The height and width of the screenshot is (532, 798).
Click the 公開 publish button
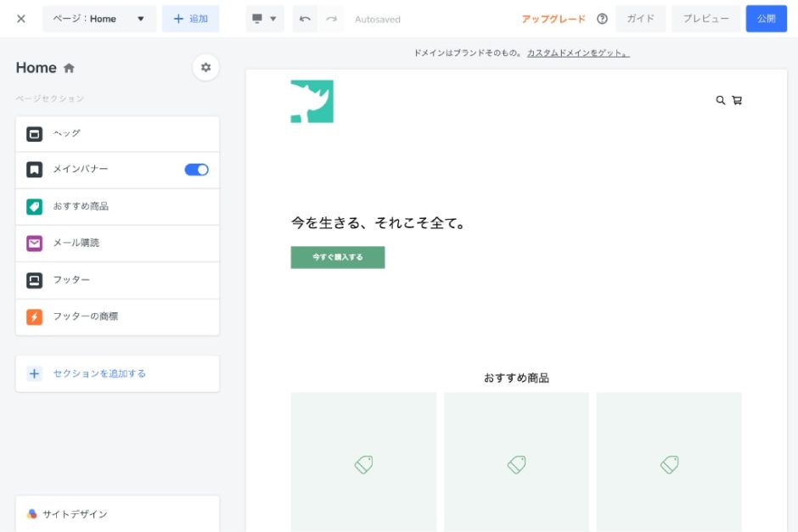(766, 19)
